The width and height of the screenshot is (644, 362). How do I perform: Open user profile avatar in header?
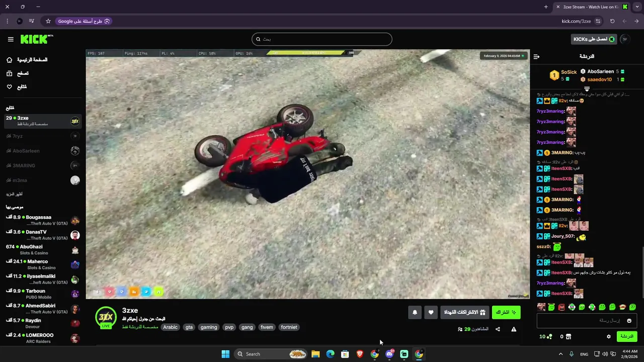pos(624,39)
